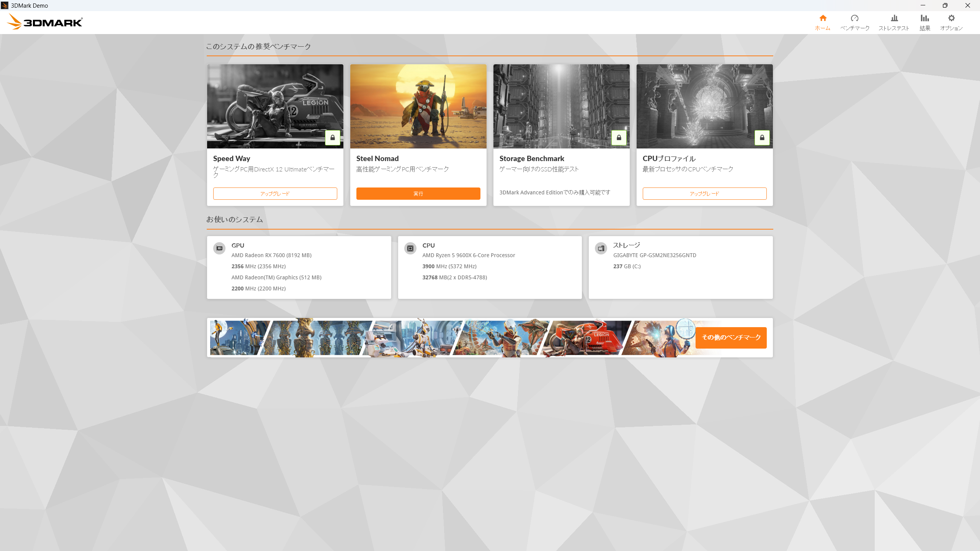The height and width of the screenshot is (551, 980).
Task: Click the GPU chip icon
Action: [x=219, y=248]
